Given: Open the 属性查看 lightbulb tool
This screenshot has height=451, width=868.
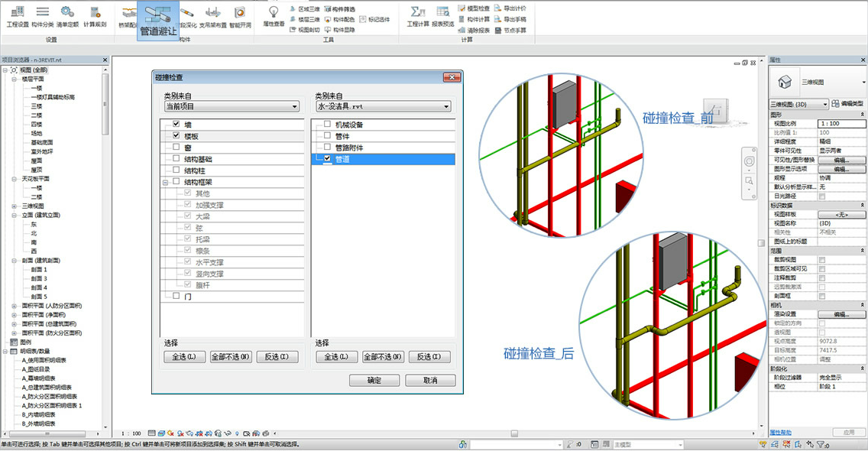Looking at the screenshot, I should click(x=274, y=15).
